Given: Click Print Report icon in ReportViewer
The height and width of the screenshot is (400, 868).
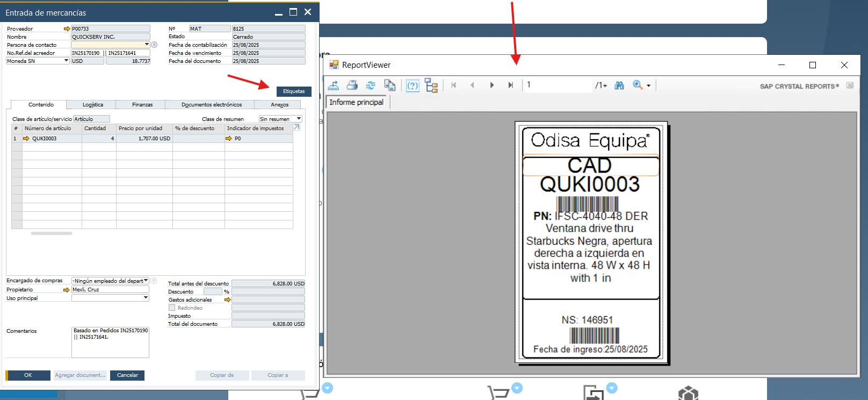Looking at the screenshot, I should click(x=352, y=85).
